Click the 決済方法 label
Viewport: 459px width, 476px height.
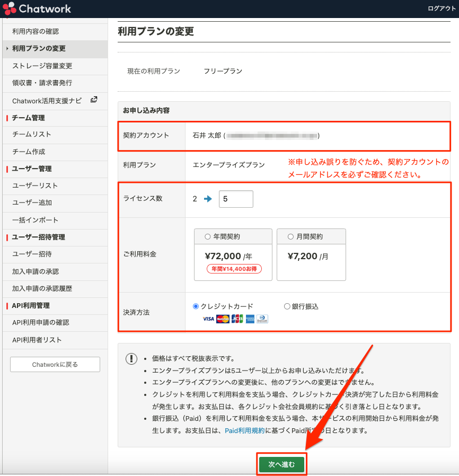[136, 312]
